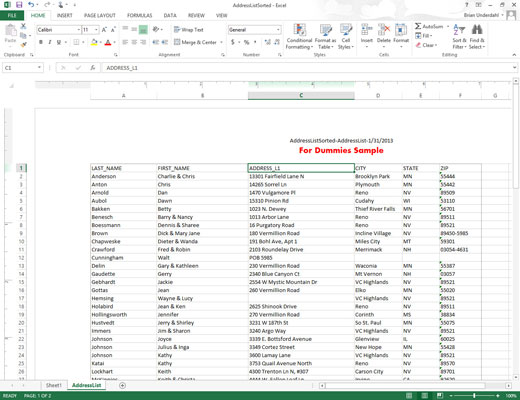Screen dimensions: 520x400
Task: Select column C header
Action: tap(301, 96)
